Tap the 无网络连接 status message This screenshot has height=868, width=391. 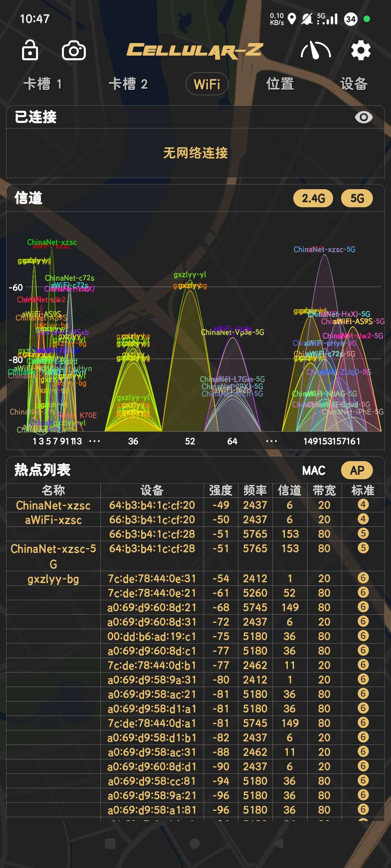pos(195,153)
